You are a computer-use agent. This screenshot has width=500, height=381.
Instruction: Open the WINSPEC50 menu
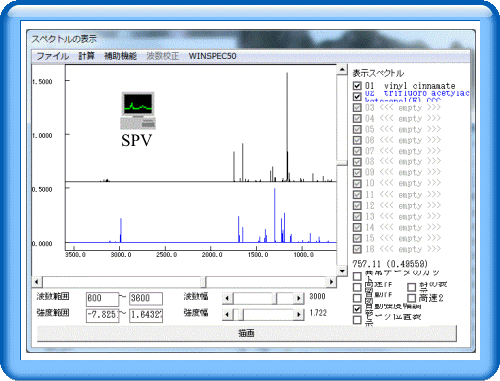(212, 56)
